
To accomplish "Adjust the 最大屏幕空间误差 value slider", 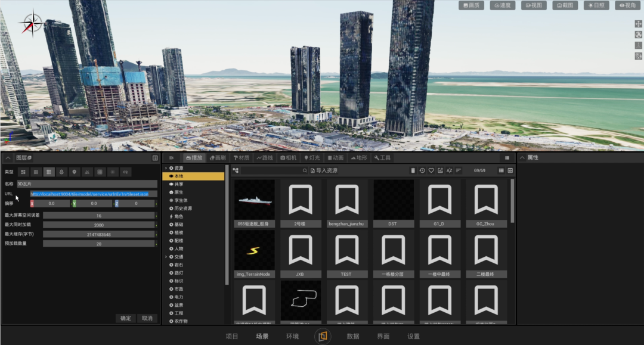I will pyautogui.click(x=99, y=216).
